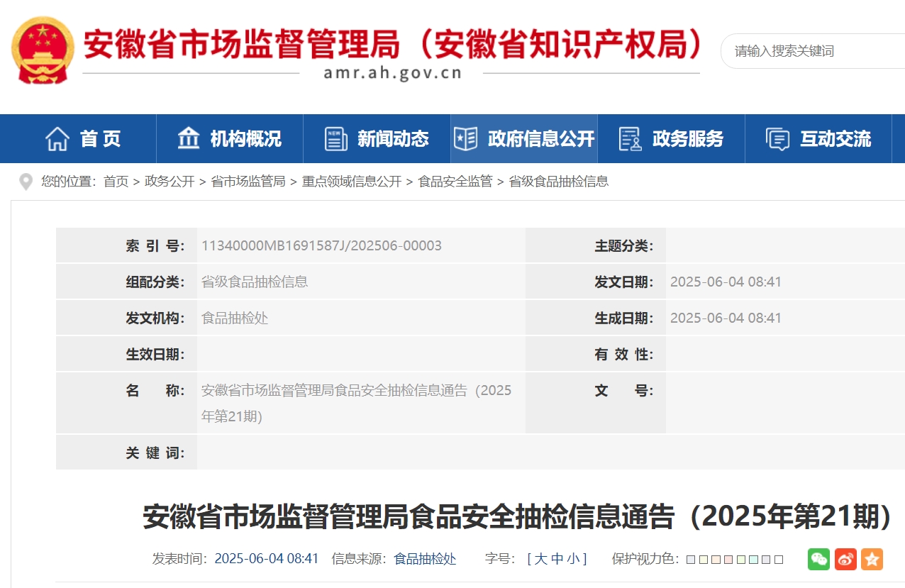905x588 pixels.
Task: Choose the last white eye-protection swatch
Action: pos(779,560)
